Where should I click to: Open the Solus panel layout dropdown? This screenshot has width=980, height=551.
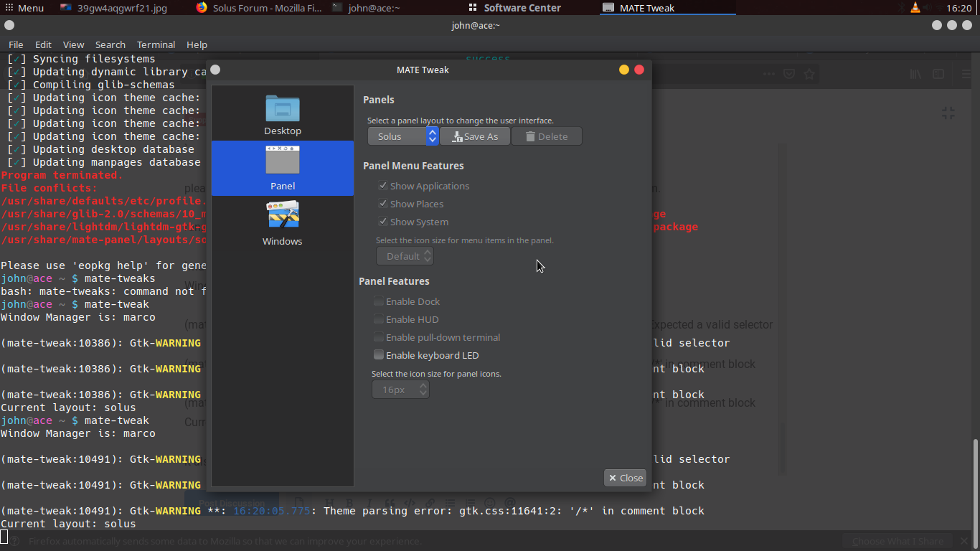click(402, 136)
